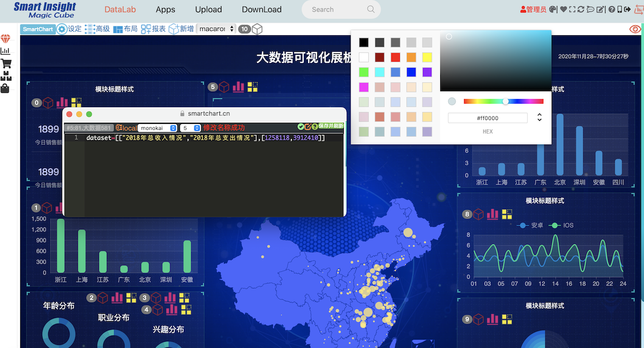Toggle the IOS legend series
This screenshot has height=348, width=644.
pos(562,225)
